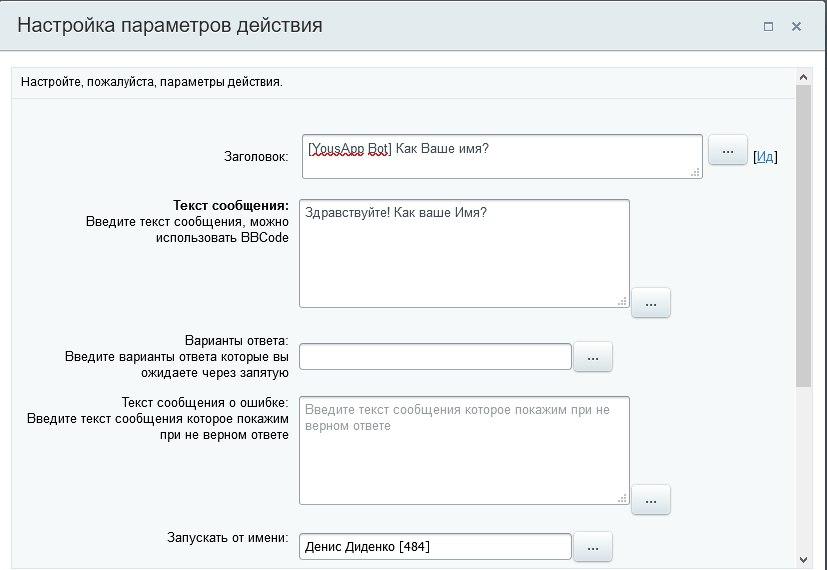827x570 pixels.
Task: Click the resize grip of the message text area
Action: coord(622,301)
